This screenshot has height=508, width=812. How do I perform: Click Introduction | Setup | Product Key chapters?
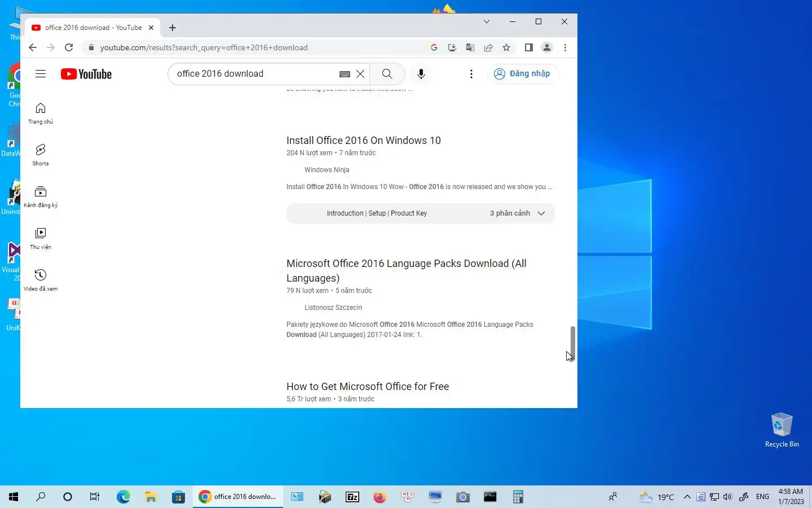[377, 213]
